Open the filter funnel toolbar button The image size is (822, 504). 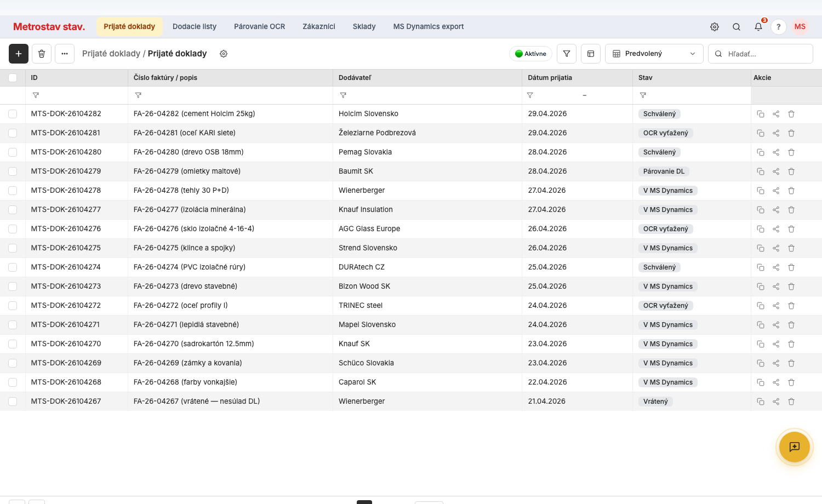(x=567, y=54)
